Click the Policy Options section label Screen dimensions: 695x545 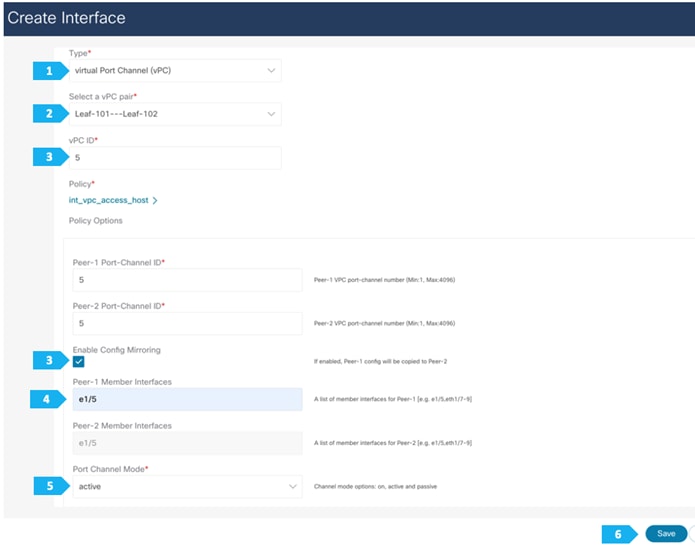click(x=95, y=221)
